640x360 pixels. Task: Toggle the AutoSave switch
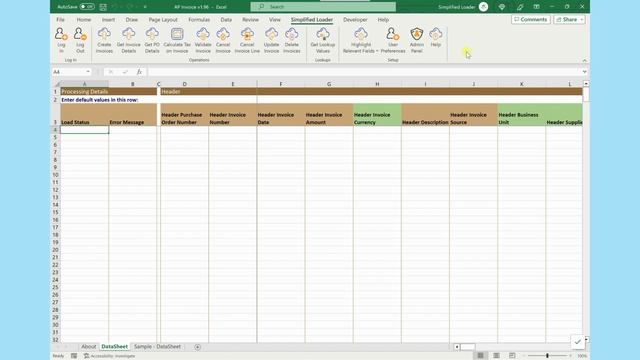click(87, 7)
